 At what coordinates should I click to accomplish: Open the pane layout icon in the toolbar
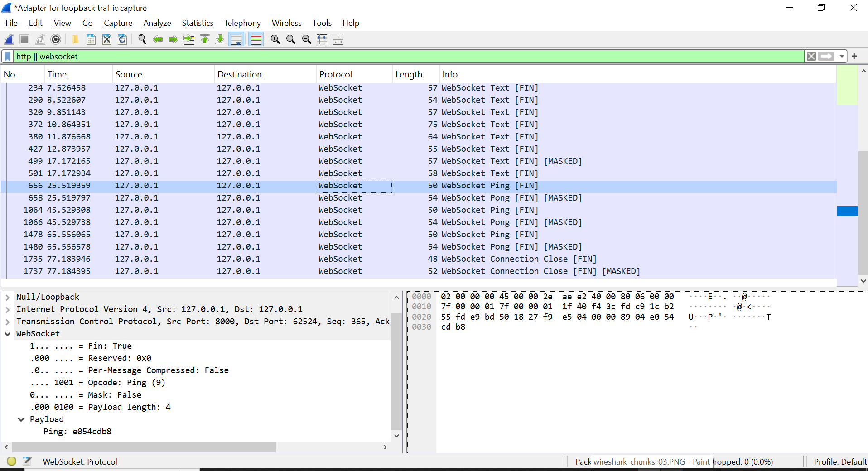[338, 39]
